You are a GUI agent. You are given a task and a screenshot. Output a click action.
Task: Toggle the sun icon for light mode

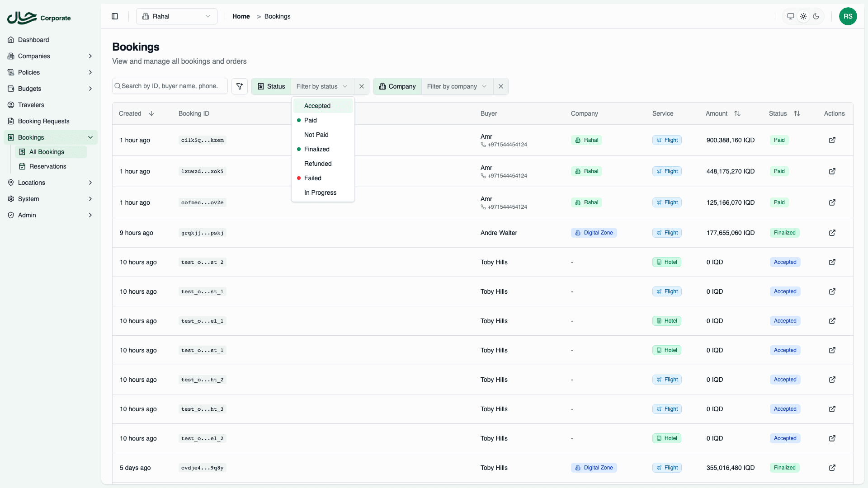tap(803, 16)
